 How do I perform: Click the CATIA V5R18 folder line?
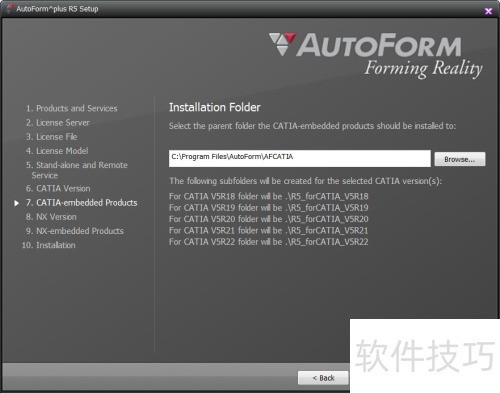click(269, 196)
